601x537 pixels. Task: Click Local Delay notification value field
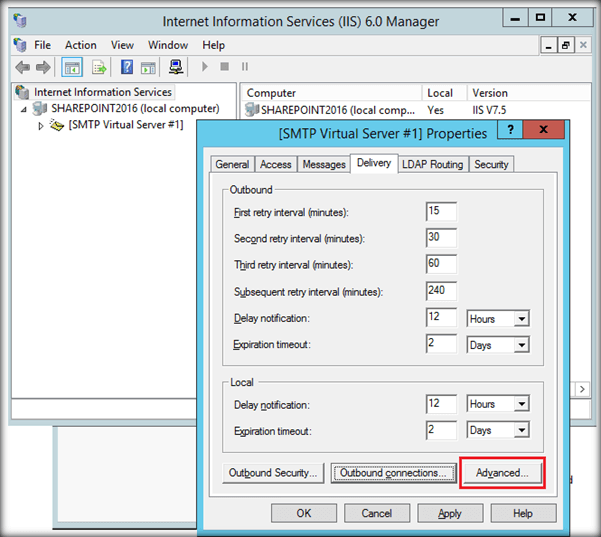point(441,404)
